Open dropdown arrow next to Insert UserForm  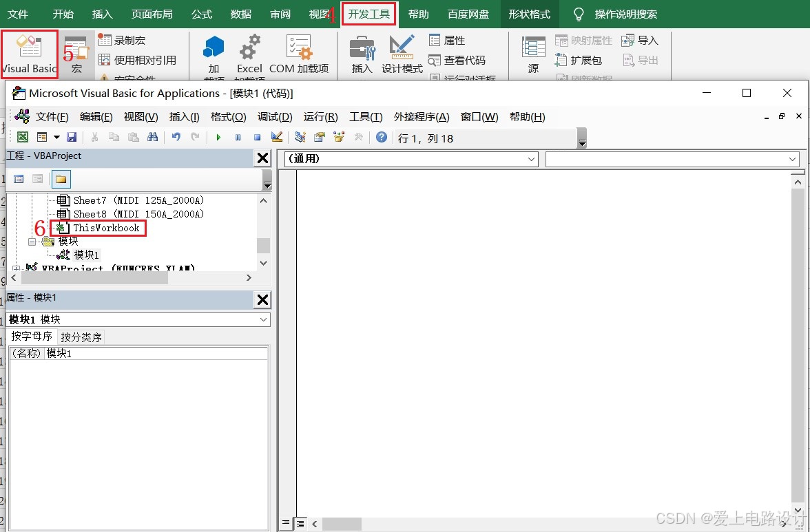[56, 137]
